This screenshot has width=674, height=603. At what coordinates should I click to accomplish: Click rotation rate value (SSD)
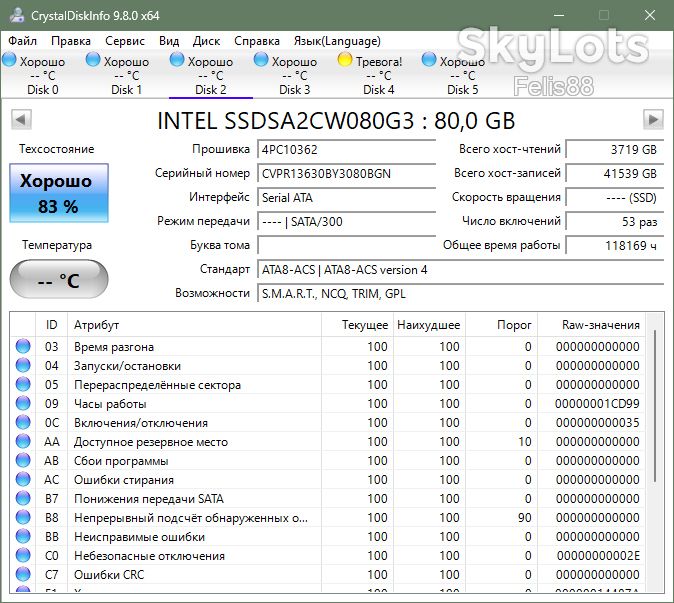pos(615,198)
